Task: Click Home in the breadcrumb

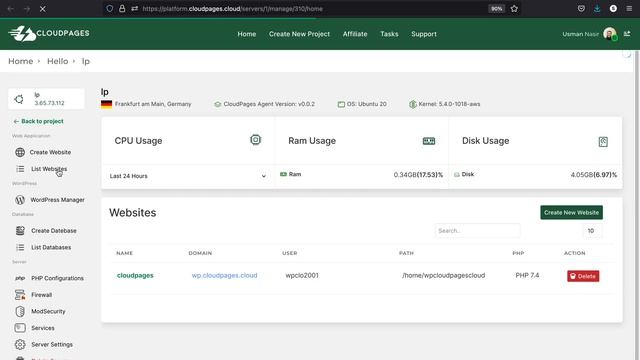Action: (20, 61)
